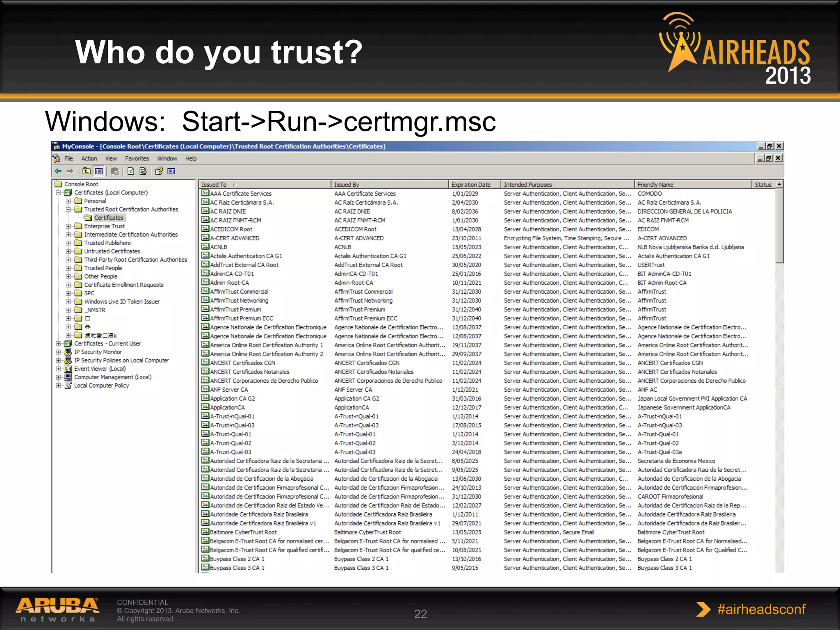Screen dimensions: 840x630
Task: Open the Help menu
Action: pos(191,158)
